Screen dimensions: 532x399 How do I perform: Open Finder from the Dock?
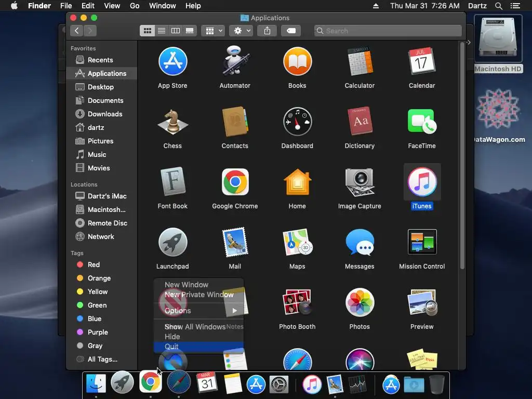point(96,384)
